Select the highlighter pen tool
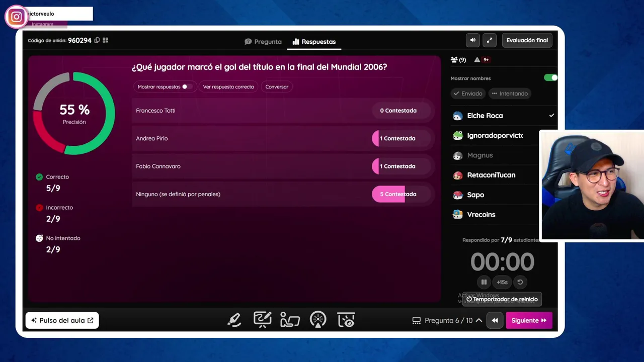 click(x=234, y=320)
